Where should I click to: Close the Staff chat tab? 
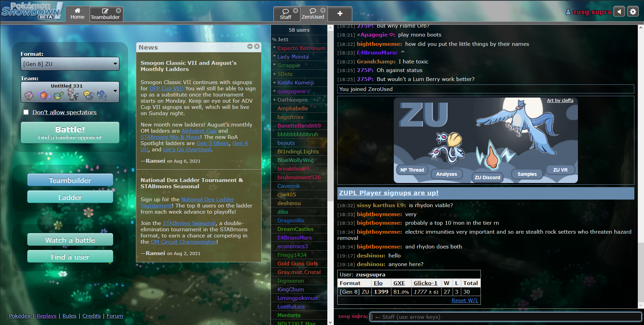(296, 11)
